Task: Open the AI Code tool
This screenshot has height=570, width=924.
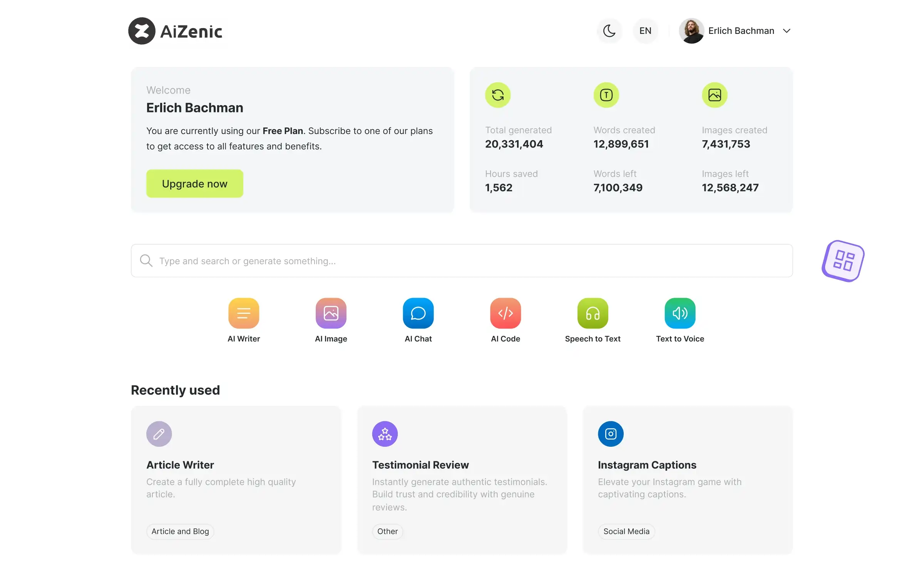Action: [x=506, y=320]
